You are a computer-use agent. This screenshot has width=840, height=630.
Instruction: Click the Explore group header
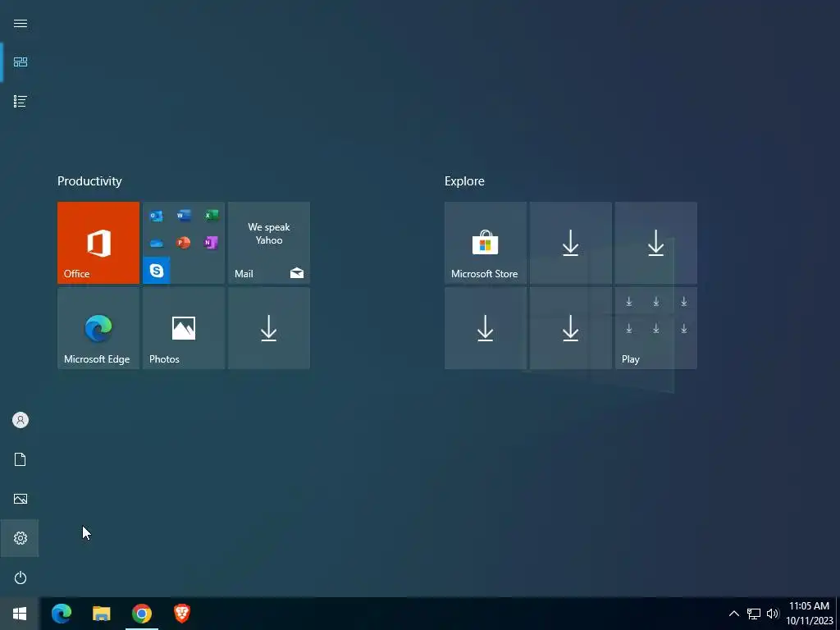[x=464, y=181]
